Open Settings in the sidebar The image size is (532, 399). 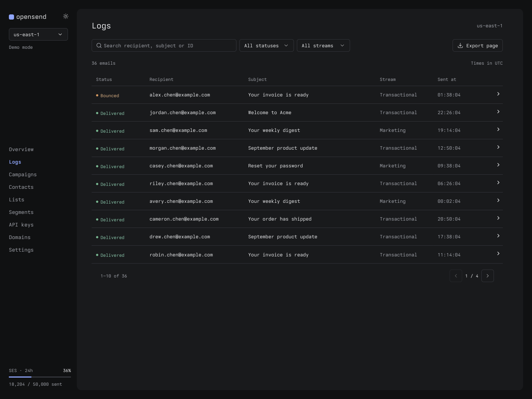[21, 250]
